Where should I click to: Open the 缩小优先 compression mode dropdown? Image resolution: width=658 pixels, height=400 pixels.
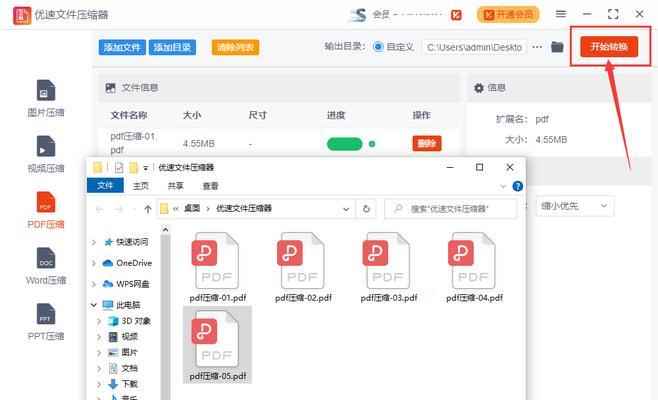click(574, 206)
